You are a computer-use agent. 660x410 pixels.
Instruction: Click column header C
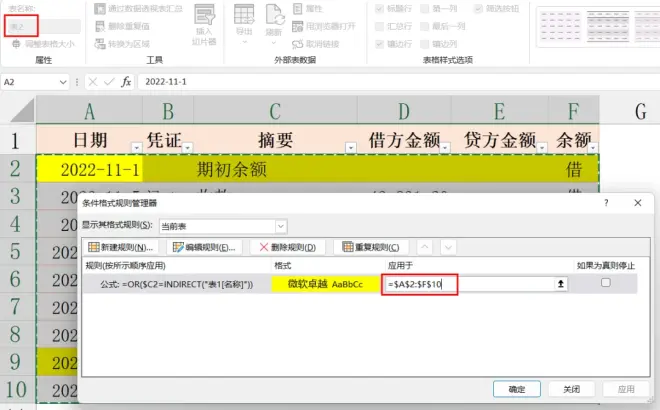coord(275,111)
